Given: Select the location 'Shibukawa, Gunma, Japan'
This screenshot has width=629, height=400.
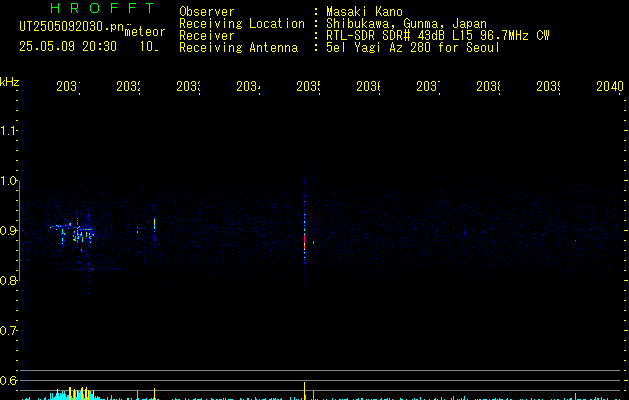Looking at the screenshot, I should 406,24.
